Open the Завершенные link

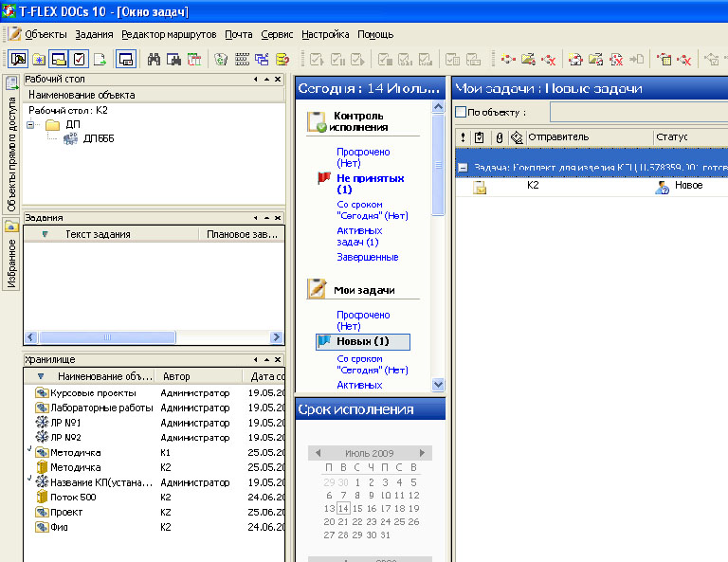367,257
